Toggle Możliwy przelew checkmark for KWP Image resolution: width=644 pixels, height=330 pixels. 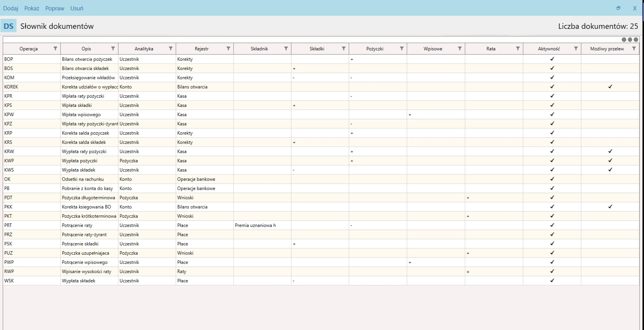click(610, 160)
